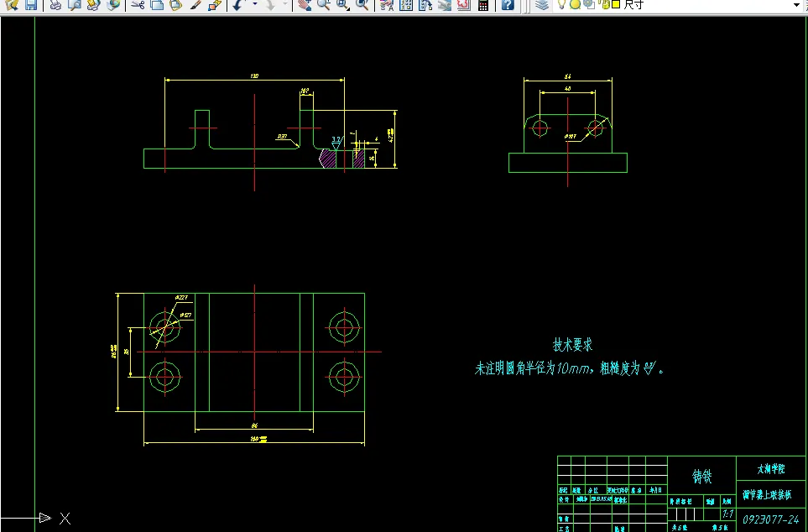Open the Tool Palettes icon
808x532 pixels.
pyautogui.click(x=425, y=5)
